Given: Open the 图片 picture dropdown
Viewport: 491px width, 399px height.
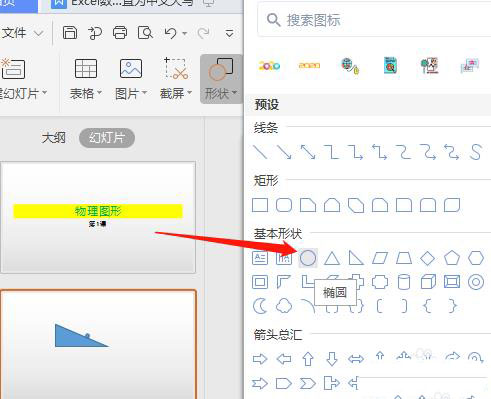Looking at the screenshot, I should [131, 79].
